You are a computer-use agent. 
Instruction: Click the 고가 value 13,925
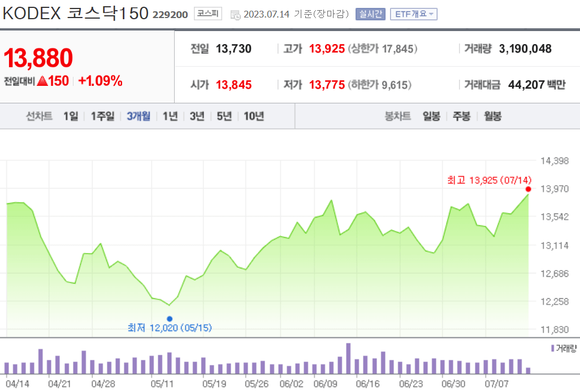click(327, 49)
